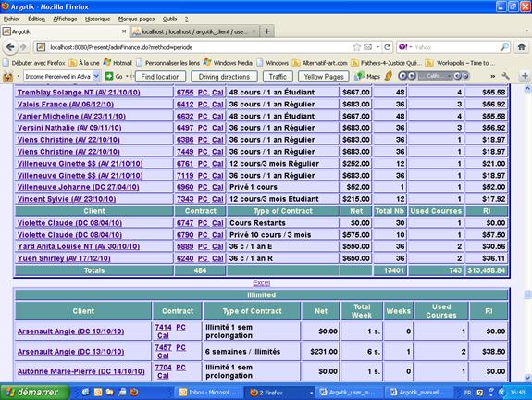Open contract 6747 for Violette Claude
Viewport: 532px width, 400px height.
pos(185,223)
